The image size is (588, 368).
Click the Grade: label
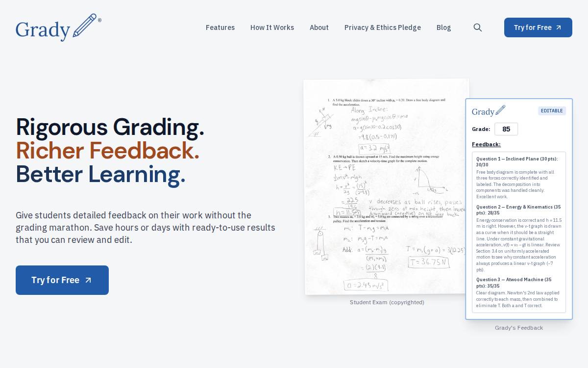(481, 129)
